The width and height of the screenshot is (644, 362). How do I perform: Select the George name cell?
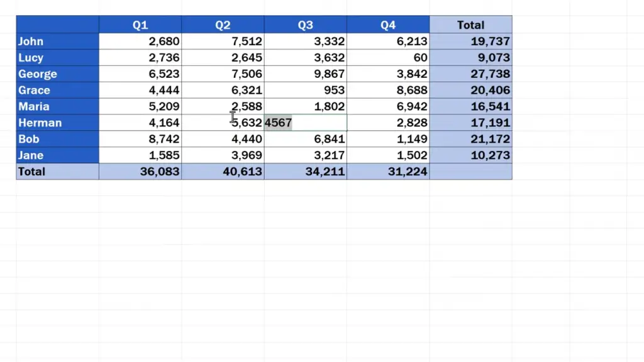pyautogui.click(x=57, y=74)
